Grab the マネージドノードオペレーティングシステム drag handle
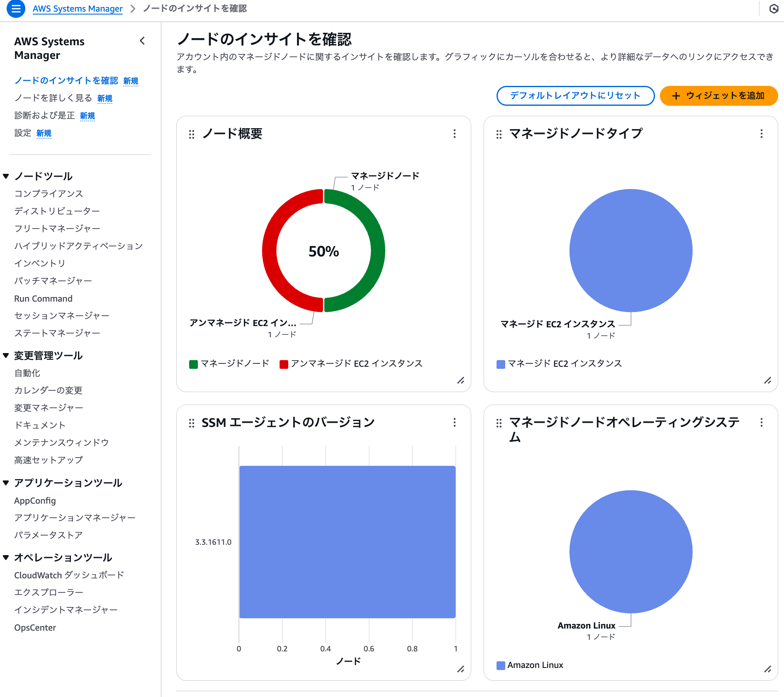784x697 pixels. point(499,423)
